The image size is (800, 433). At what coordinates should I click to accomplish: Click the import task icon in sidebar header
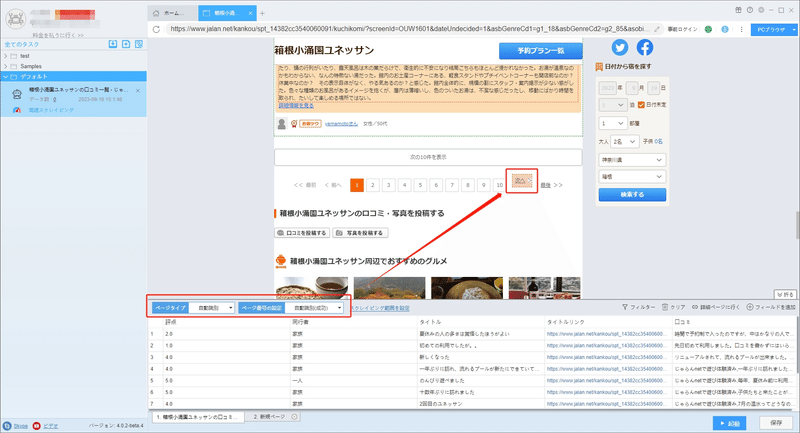[113, 44]
